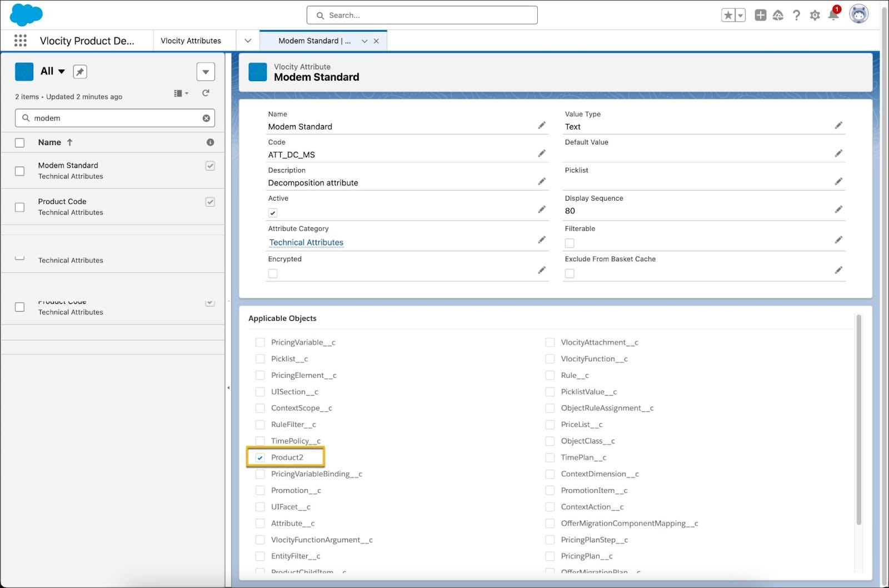
Task: Check the Promotion__c checkbox
Action: 260,491
